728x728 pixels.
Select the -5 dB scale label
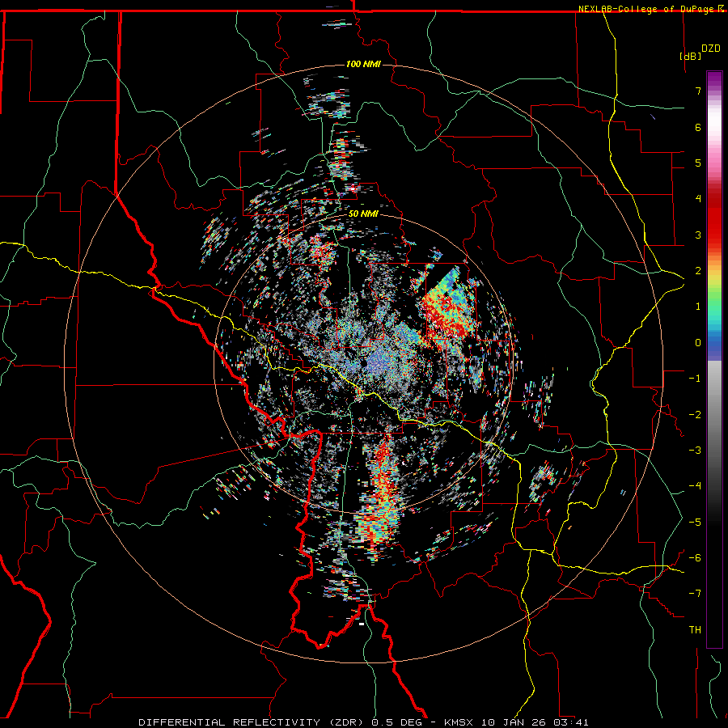[695, 523]
